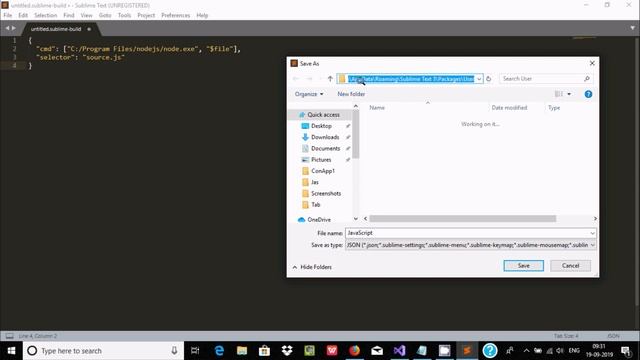Screen dimensions: 640x360
Task: Open Tab folder in navigation pane
Action: 316,204
